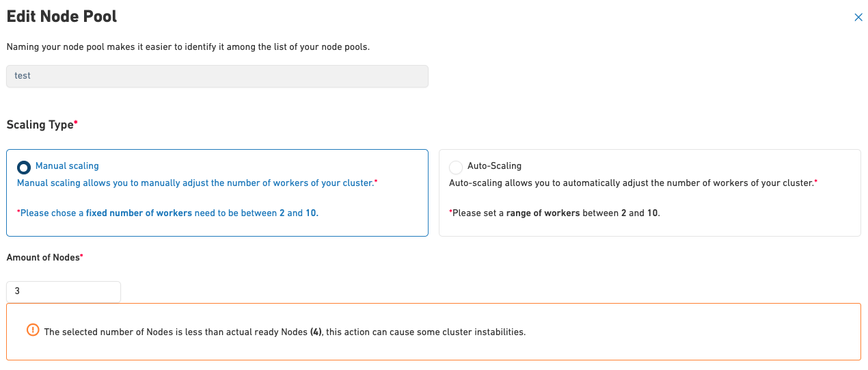Click the 'Please set a range' note
Viewport: 868px width, 370px height.
(x=554, y=213)
